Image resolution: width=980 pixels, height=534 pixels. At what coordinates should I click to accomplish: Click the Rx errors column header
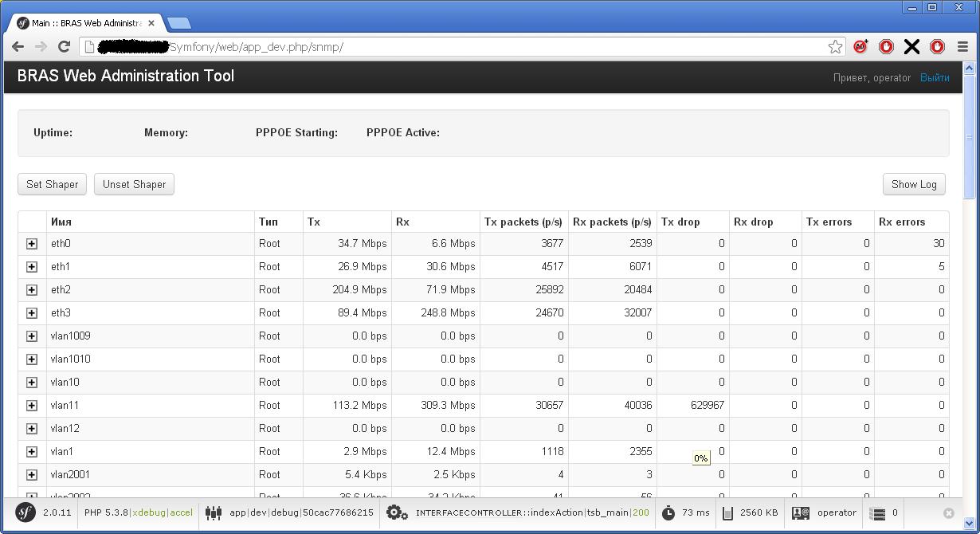(x=911, y=222)
